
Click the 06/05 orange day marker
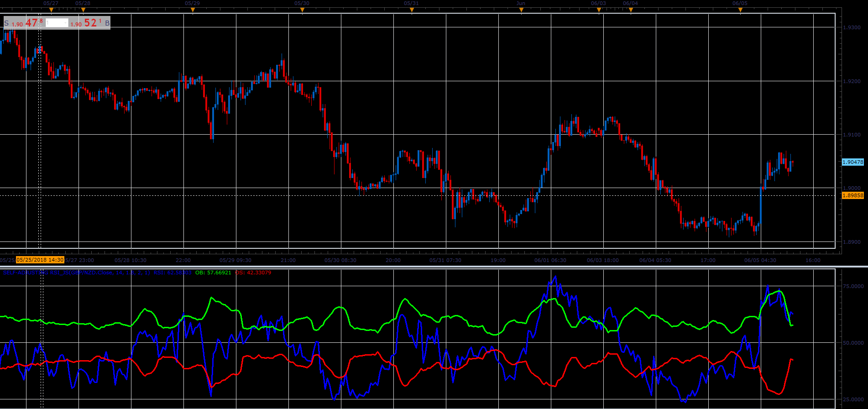click(x=740, y=10)
